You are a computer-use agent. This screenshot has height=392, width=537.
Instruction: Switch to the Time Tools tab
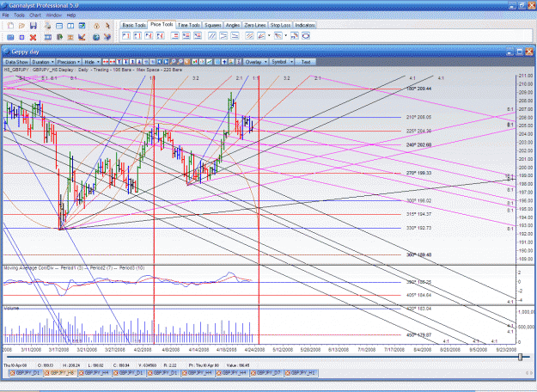189,25
